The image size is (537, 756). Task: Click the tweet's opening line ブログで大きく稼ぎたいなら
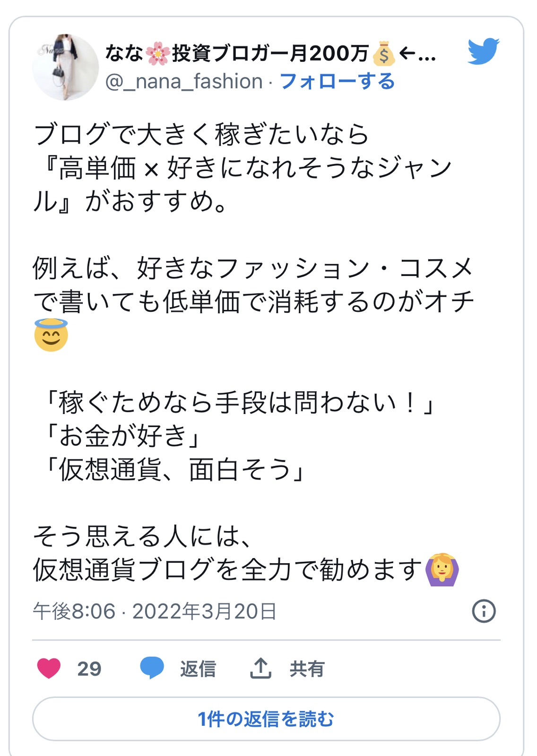201,134
